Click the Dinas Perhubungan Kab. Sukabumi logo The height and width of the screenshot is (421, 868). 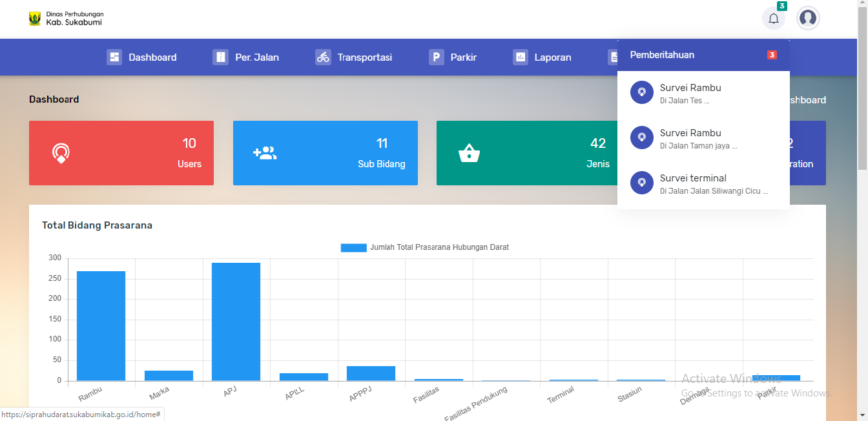tap(35, 19)
